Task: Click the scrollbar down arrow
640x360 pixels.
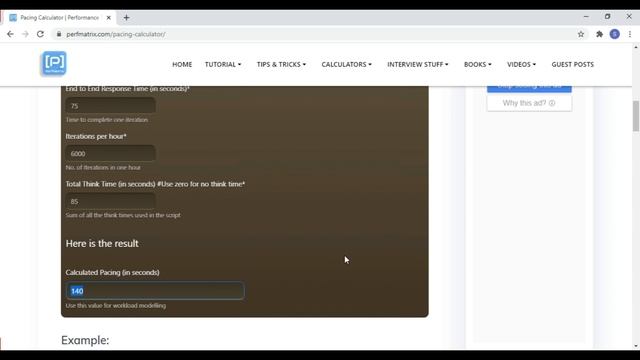Action: (636, 346)
